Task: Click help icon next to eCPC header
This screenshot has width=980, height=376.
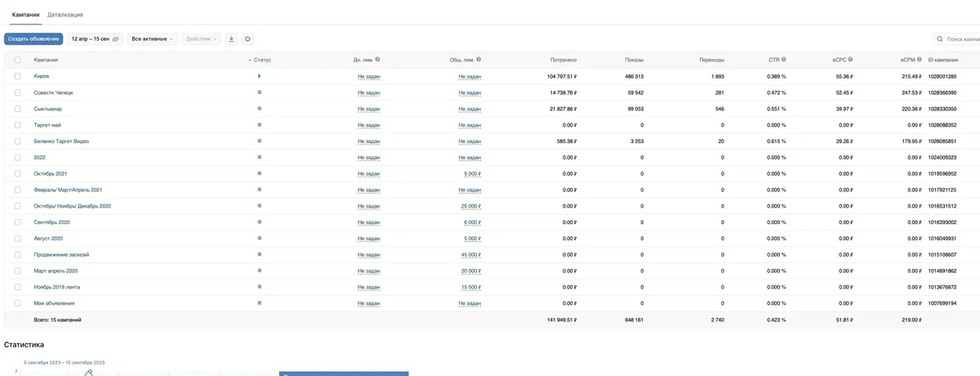Action: click(x=850, y=60)
